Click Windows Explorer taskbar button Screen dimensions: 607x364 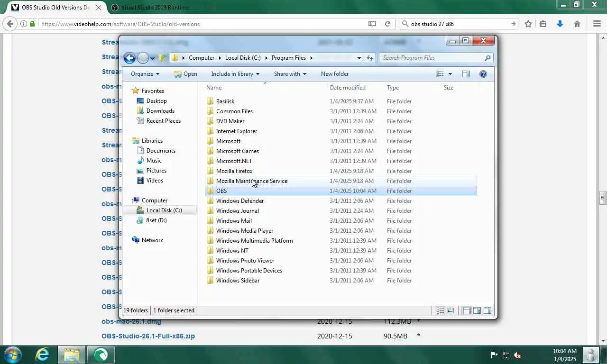(x=72, y=355)
